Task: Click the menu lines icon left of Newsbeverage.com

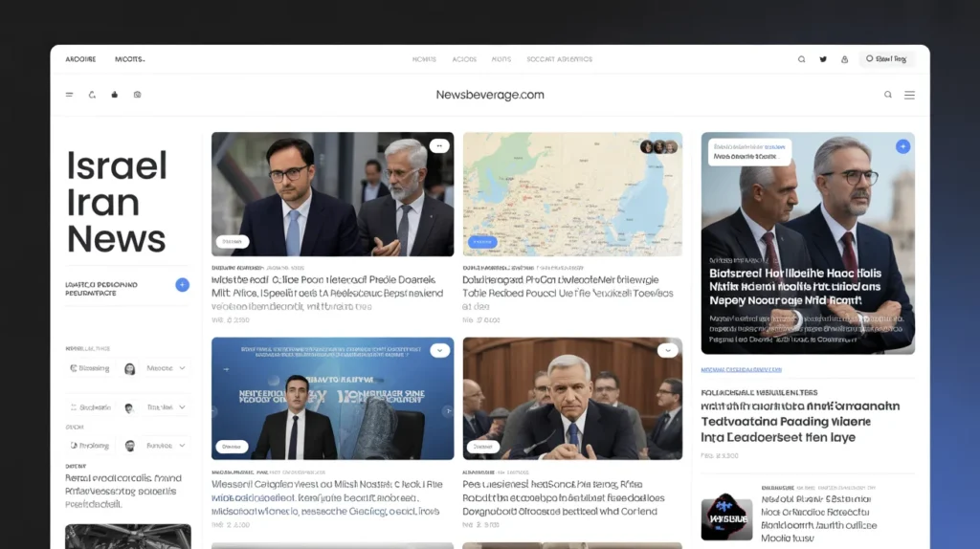Action: click(69, 95)
